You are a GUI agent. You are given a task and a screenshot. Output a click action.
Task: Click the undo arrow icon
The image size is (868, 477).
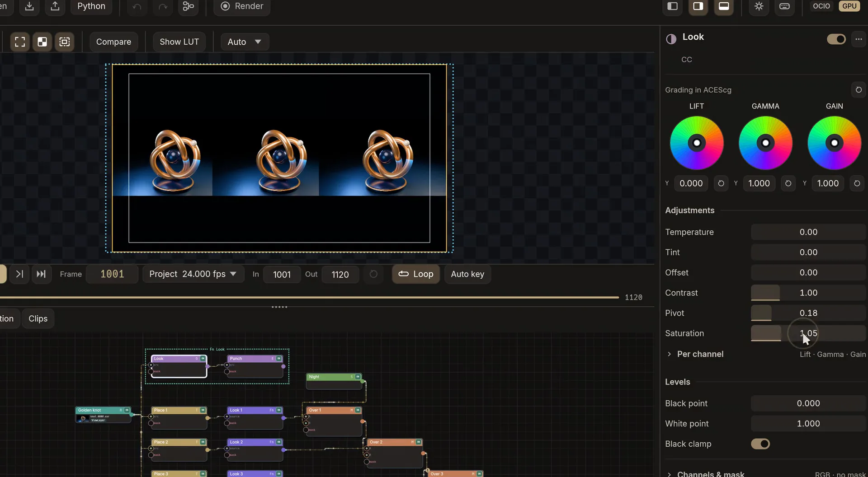pyautogui.click(x=137, y=6)
